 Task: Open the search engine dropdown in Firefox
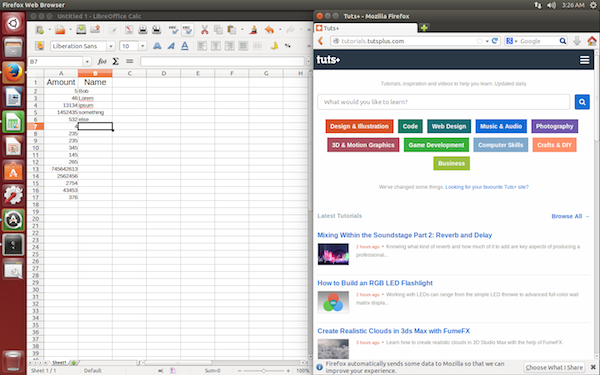point(516,41)
